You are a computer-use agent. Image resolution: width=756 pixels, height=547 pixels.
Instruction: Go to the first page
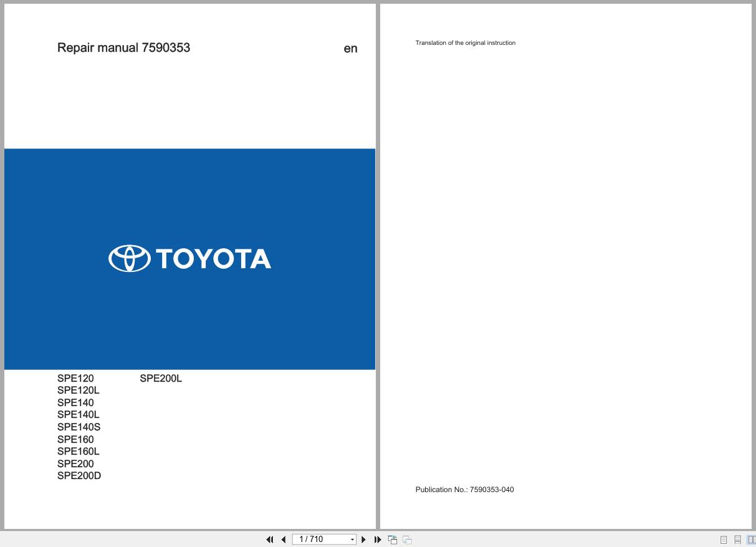270,540
